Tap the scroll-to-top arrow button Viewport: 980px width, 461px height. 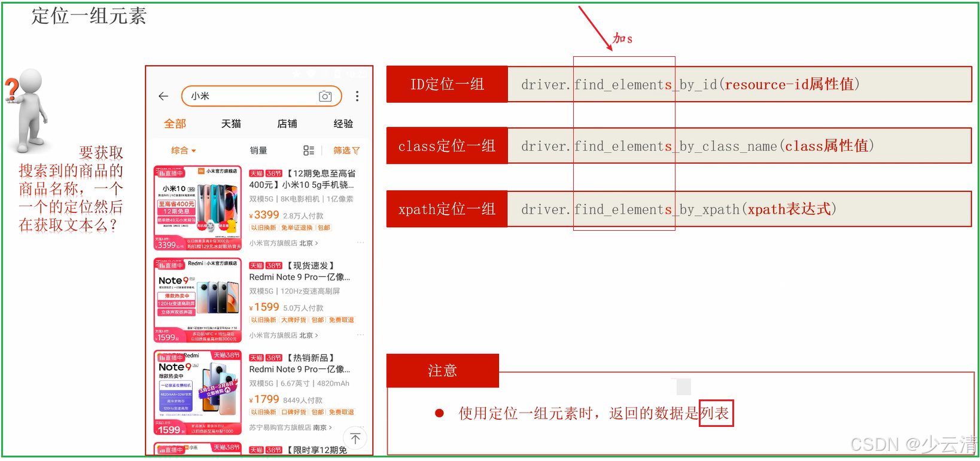(355, 438)
